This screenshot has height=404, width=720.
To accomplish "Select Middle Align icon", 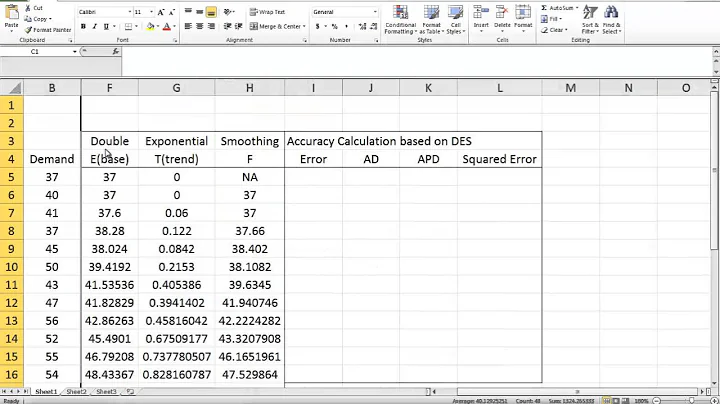I will click(x=199, y=12).
